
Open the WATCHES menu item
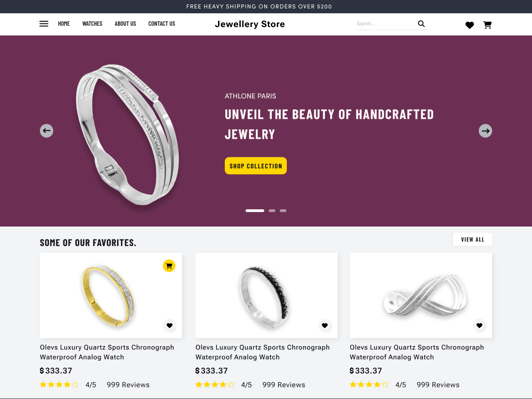92,23
